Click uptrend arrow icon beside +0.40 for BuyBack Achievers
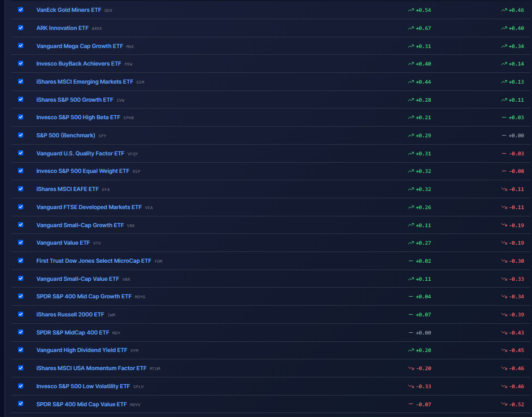The image size is (532, 417). (x=411, y=63)
